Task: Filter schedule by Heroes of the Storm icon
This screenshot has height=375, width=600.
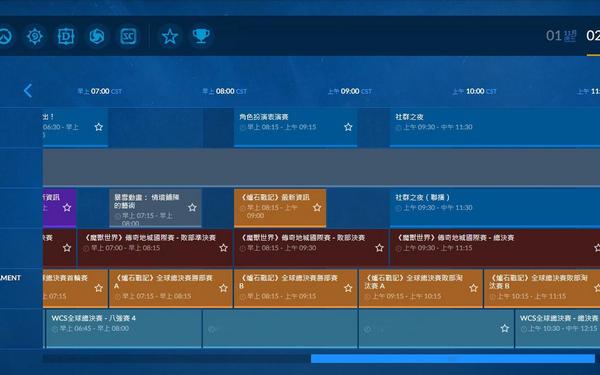Action: 97,36
